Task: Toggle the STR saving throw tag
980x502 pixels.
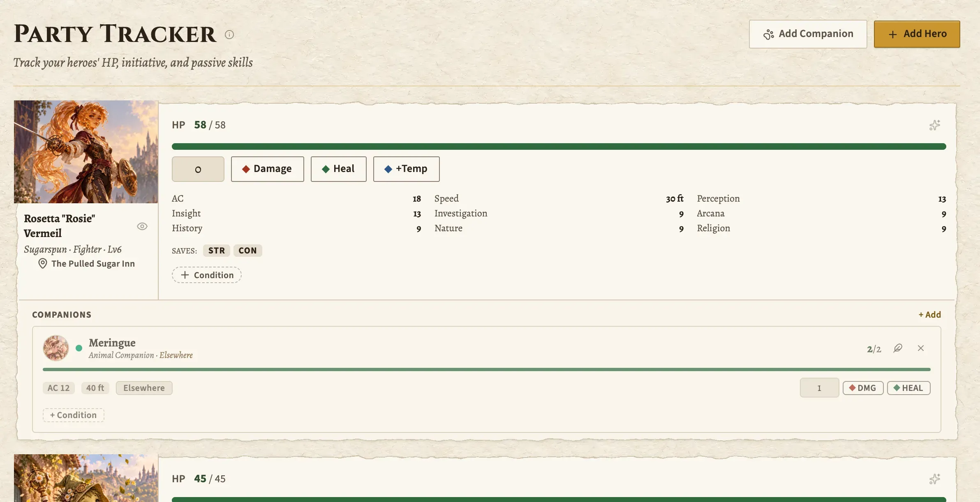Action: 216,251
